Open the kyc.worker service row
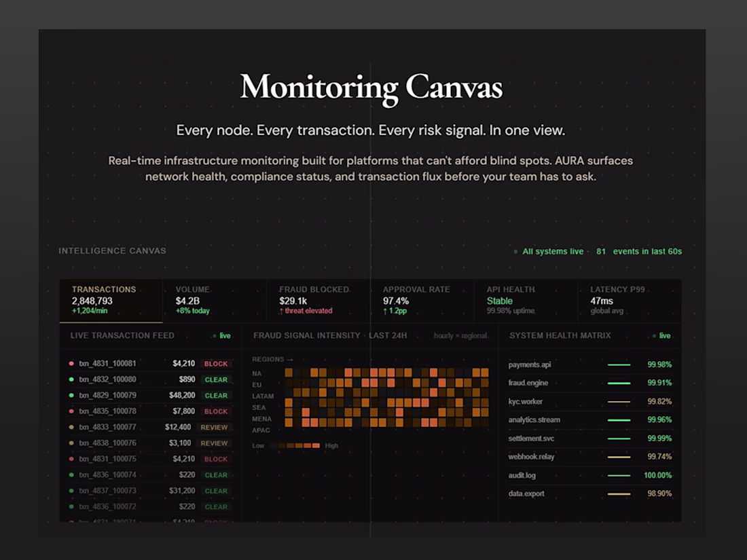Image resolution: width=747 pixels, height=560 pixels. coord(589,401)
